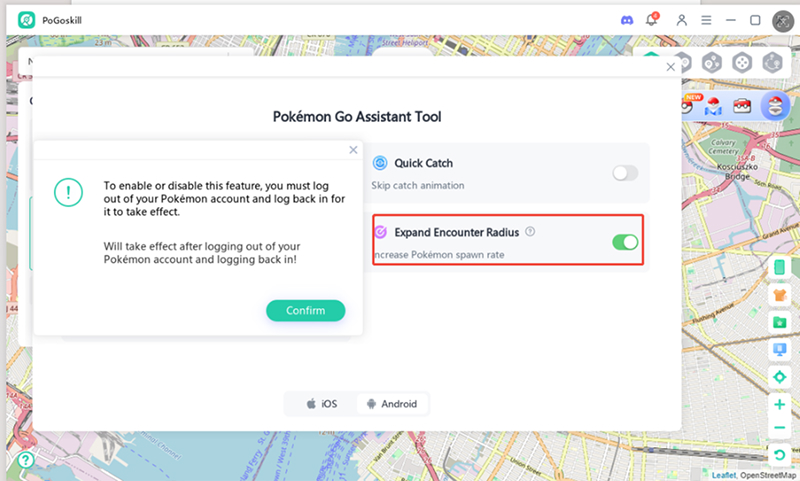Open the Discord community icon
This screenshot has width=800, height=481.
[x=627, y=20]
